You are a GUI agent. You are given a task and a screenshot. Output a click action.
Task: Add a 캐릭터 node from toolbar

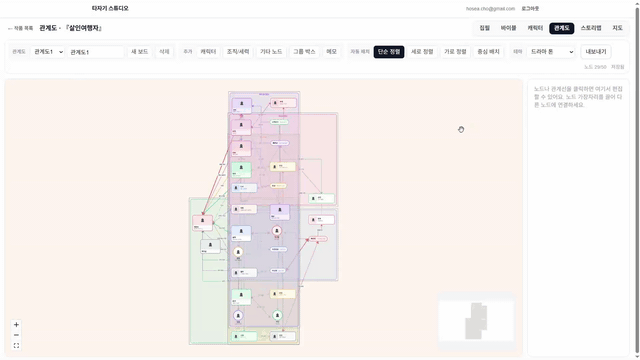(208, 52)
